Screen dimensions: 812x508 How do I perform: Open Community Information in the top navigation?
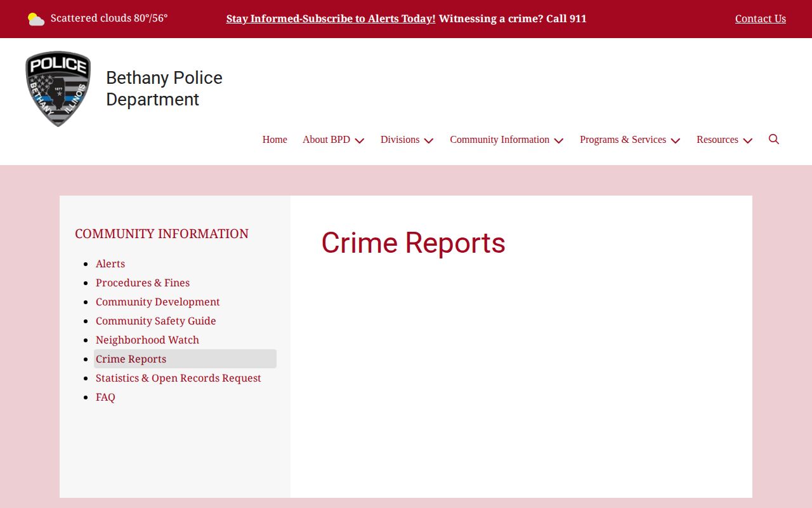coord(500,140)
